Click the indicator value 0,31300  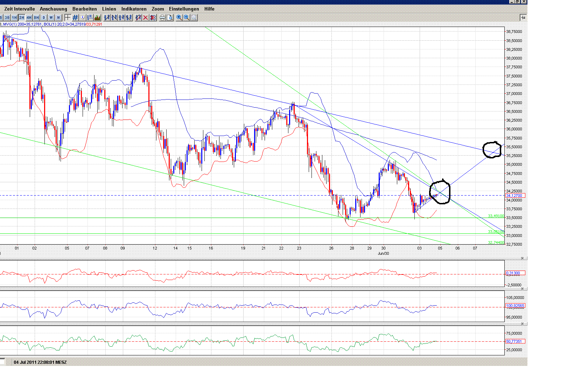515,273
